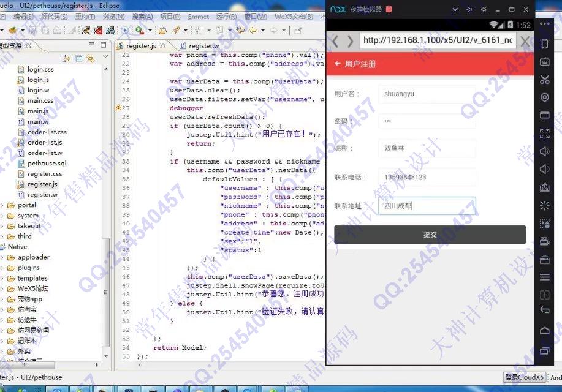Screen dimensions: 562x392
Task: Select pethouse.sql file
Action: pos(47,164)
